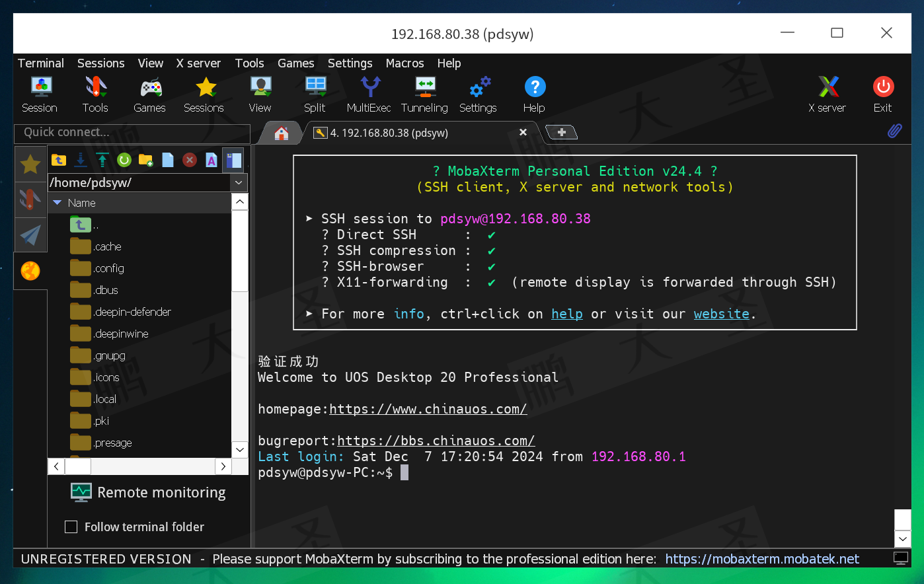This screenshot has width=924, height=584.
Task: Open the Games menu
Action: tap(295, 63)
